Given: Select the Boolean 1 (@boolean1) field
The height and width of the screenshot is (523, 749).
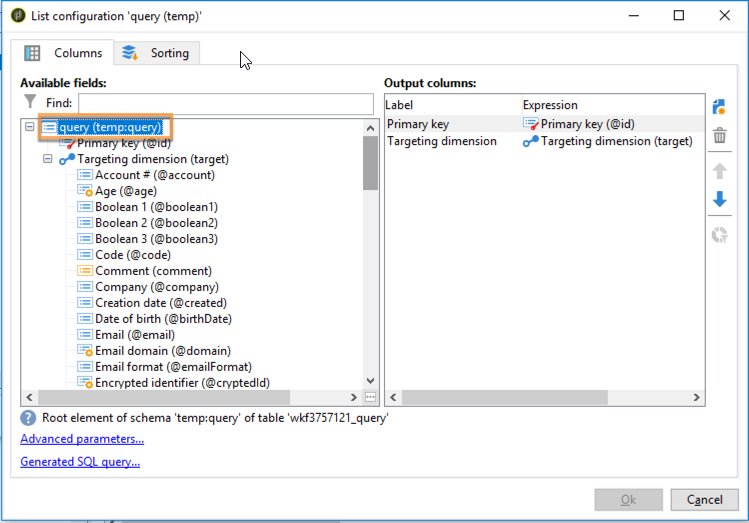Looking at the screenshot, I should tap(156, 207).
